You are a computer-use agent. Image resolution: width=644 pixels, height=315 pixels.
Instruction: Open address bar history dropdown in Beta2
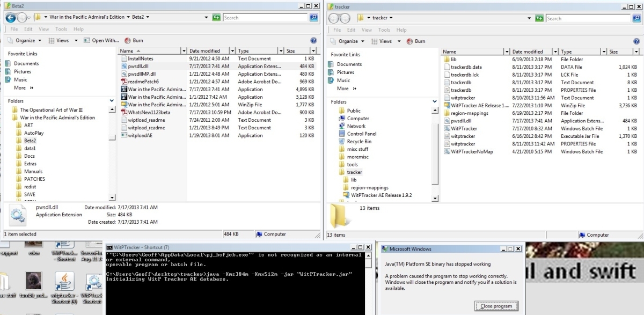(x=207, y=18)
